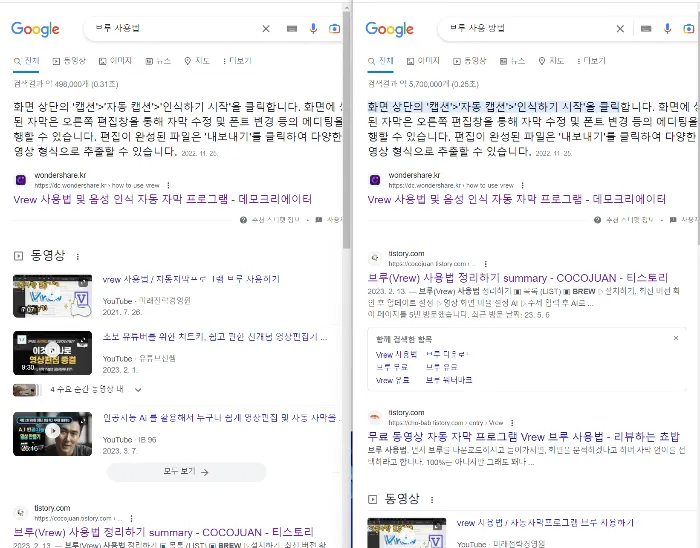Click 브루 무료 related search
The height and width of the screenshot is (548, 700).
click(x=392, y=367)
